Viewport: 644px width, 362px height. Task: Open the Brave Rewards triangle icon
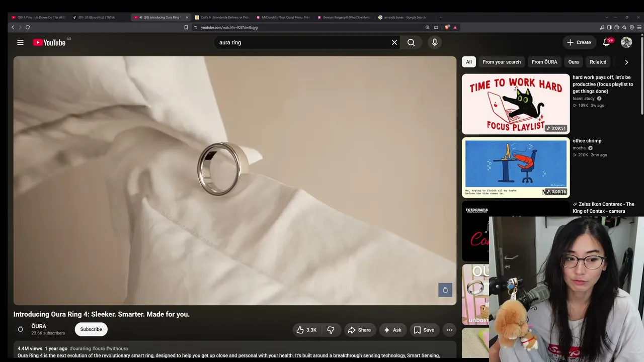[x=455, y=27]
